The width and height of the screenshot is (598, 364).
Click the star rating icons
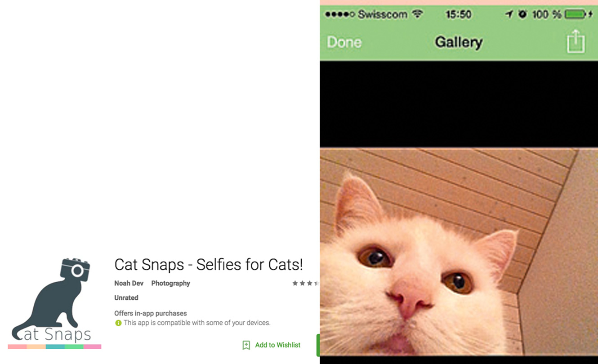pos(305,283)
